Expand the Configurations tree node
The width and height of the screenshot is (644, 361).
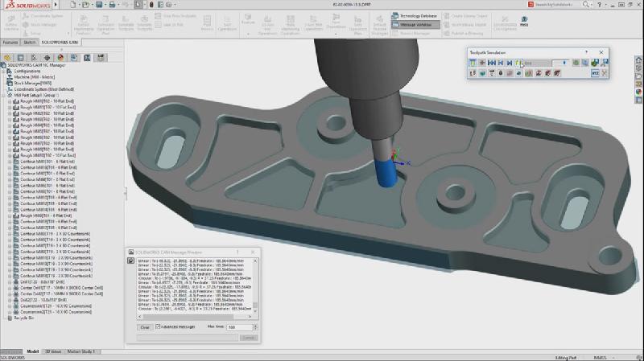(x=4, y=71)
